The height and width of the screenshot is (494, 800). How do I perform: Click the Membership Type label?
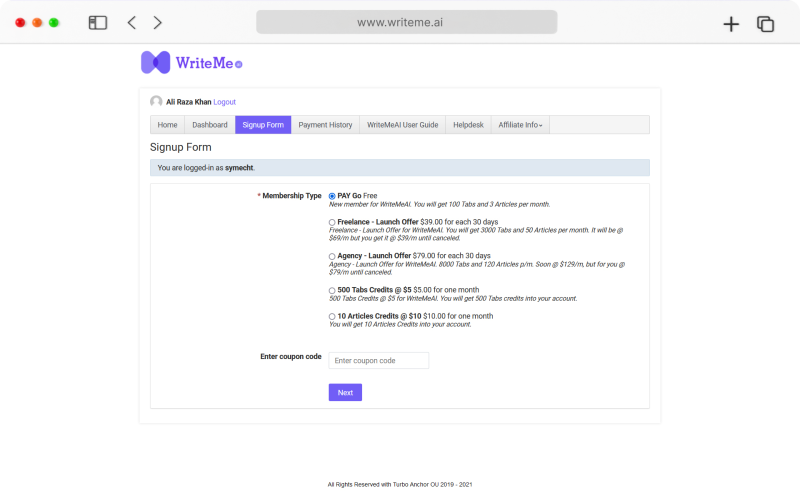pos(292,196)
